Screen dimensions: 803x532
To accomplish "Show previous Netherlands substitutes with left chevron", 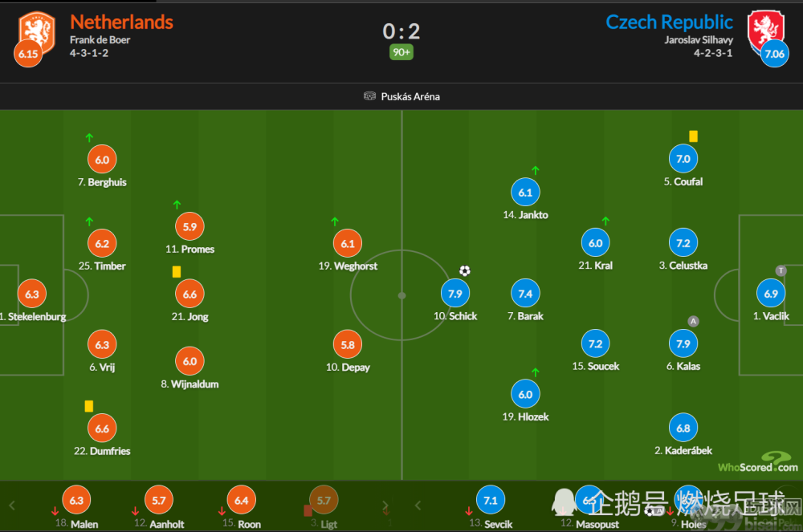I will (12, 506).
